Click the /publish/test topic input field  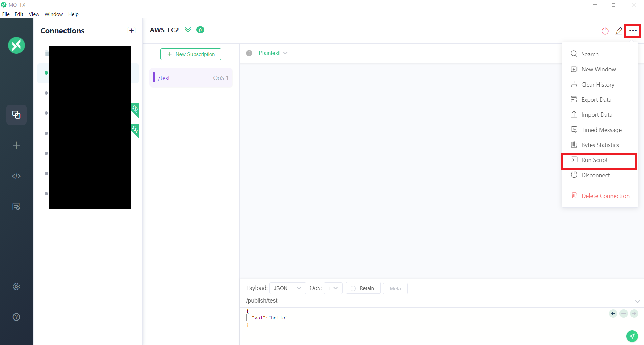click(x=437, y=301)
